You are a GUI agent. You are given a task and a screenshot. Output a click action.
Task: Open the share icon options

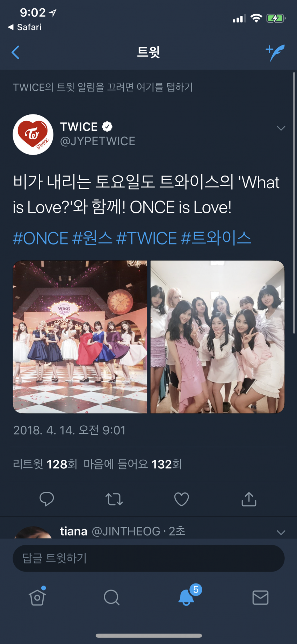[249, 499]
